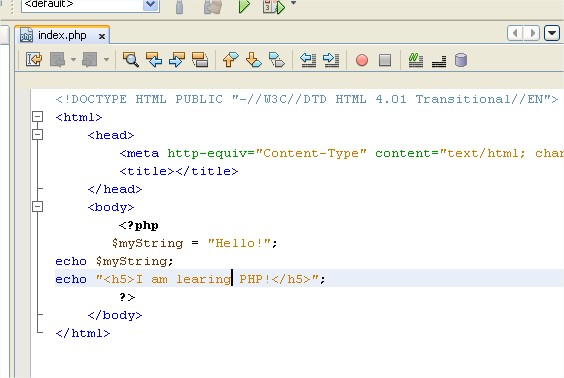Click the red Start Macro Recording button
Viewport: 564px width, 378px height.
click(362, 60)
